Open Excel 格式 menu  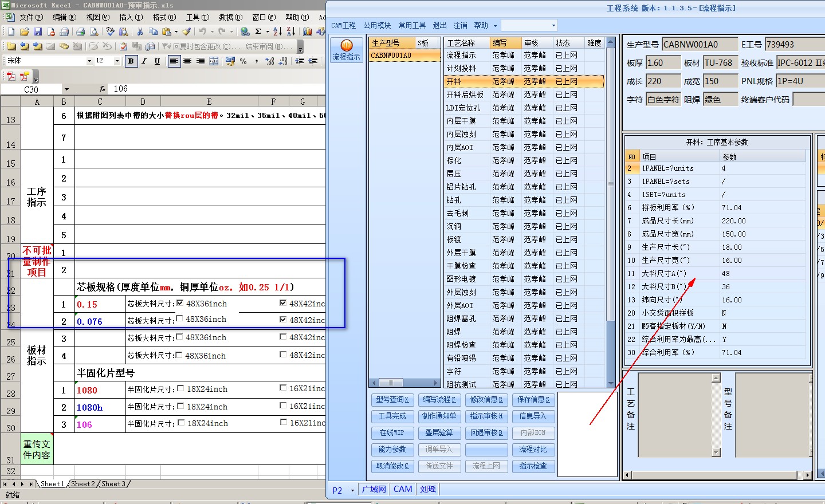point(164,17)
